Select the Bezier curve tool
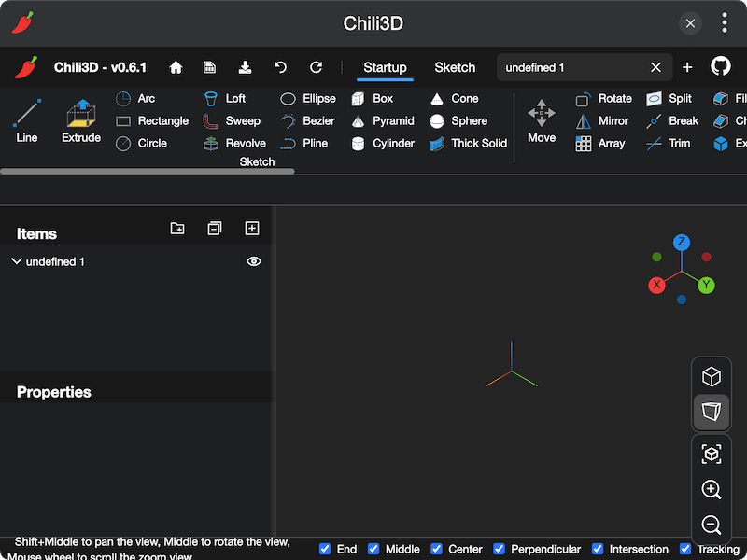The height and width of the screenshot is (560, 747). point(307,121)
